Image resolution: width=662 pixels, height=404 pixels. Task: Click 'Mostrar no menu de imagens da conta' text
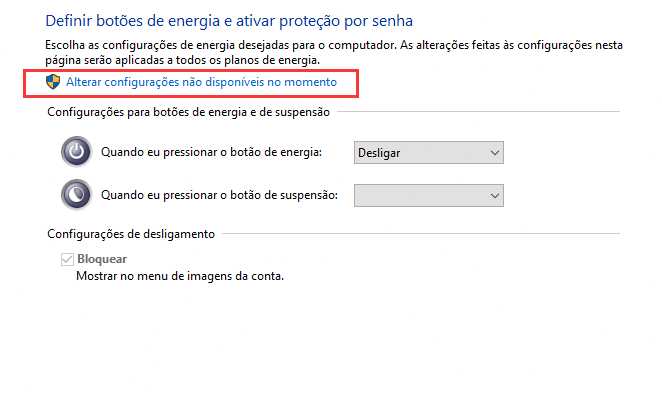pyautogui.click(x=180, y=276)
